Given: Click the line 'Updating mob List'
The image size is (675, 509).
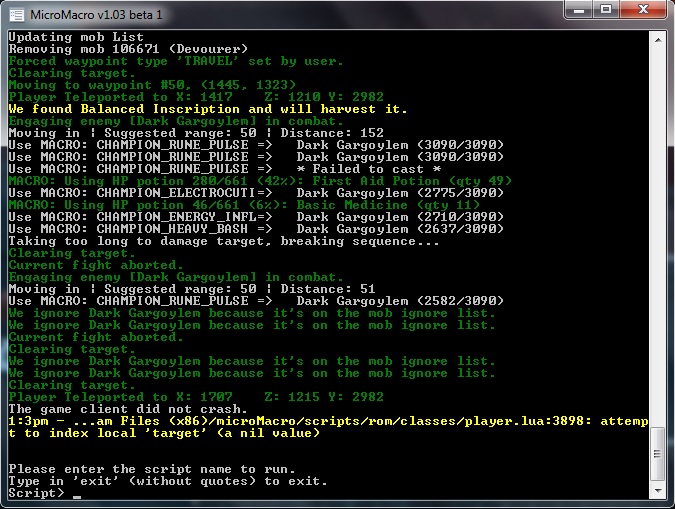Looking at the screenshot, I should [x=76, y=37].
